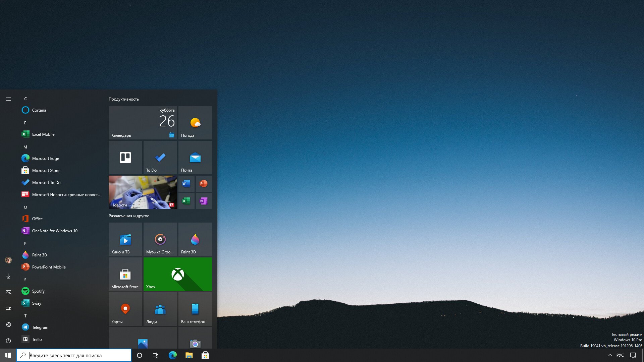Screen dimensions: 644x362
Task: Launch Edge from the taskbar
Action: click(x=172, y=355)
